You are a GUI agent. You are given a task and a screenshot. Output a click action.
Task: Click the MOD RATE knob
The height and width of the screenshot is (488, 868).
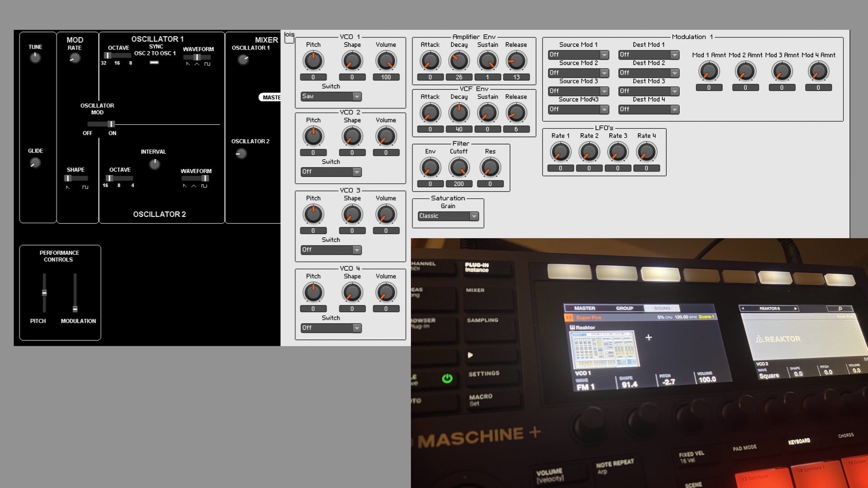tap(75, 58)
